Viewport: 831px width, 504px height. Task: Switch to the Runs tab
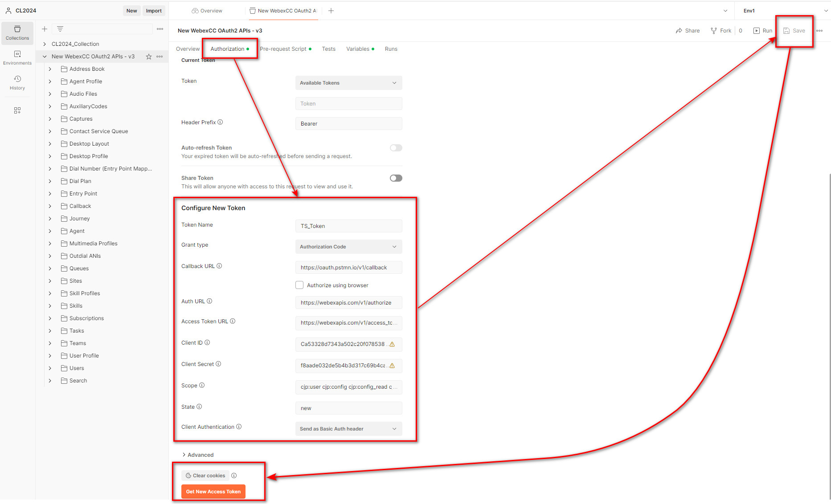coord(391,49)
